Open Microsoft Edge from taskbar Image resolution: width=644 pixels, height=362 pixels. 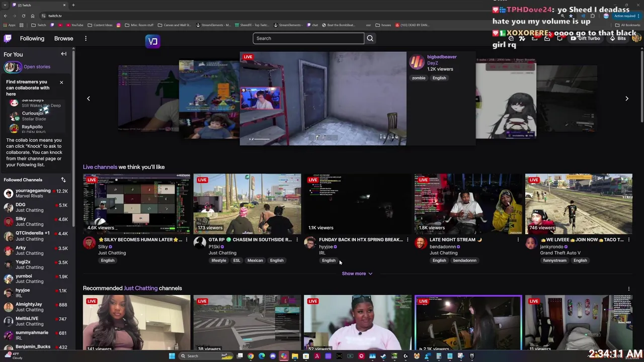(262, 356)
